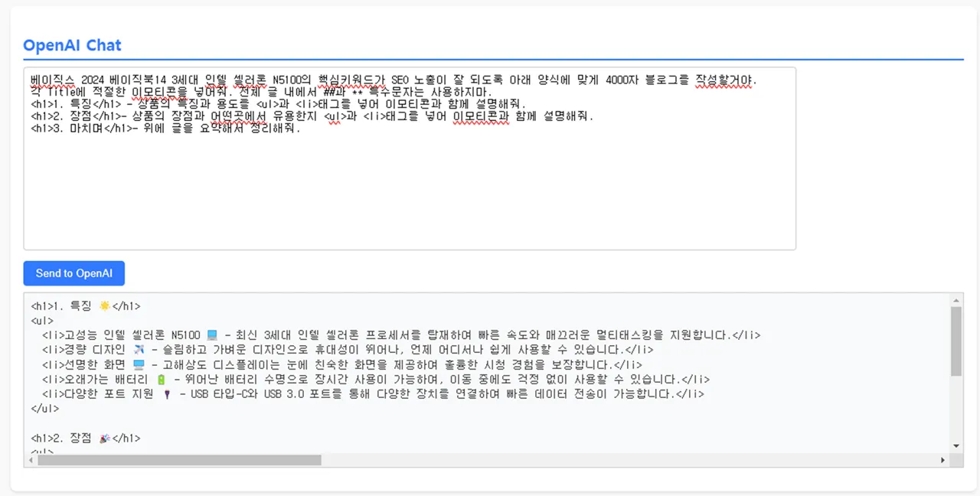Click the Send to OpenAI button
Viewport: 980px width, 496px height.
73,273
